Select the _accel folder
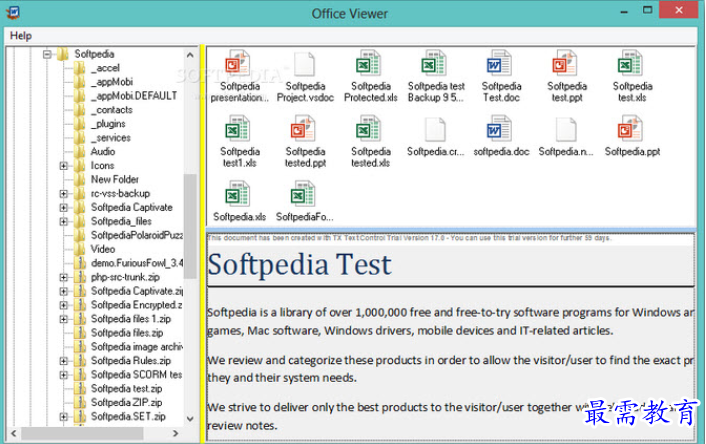 tap(105, 68)
